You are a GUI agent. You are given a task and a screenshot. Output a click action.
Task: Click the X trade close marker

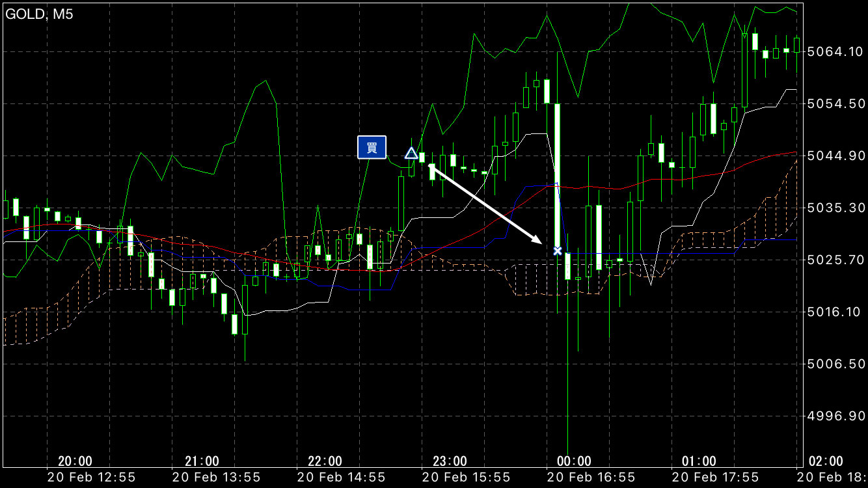[557, 251]
